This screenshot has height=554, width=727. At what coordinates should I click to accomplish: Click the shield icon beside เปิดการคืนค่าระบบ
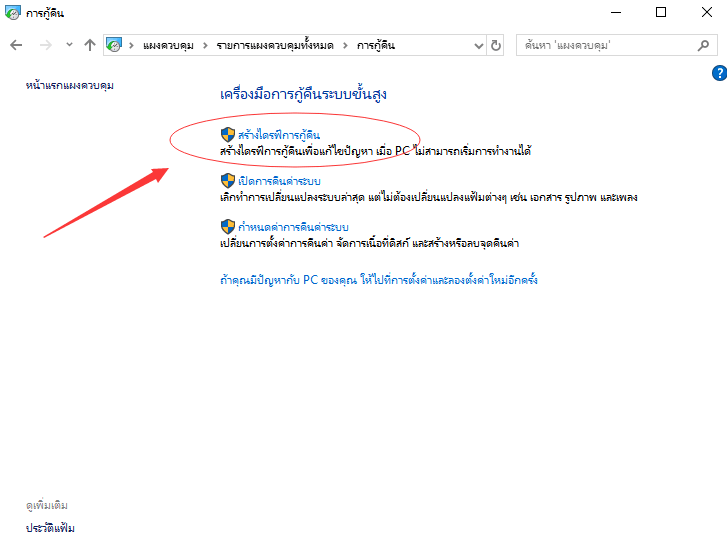(x=227, y=180)
